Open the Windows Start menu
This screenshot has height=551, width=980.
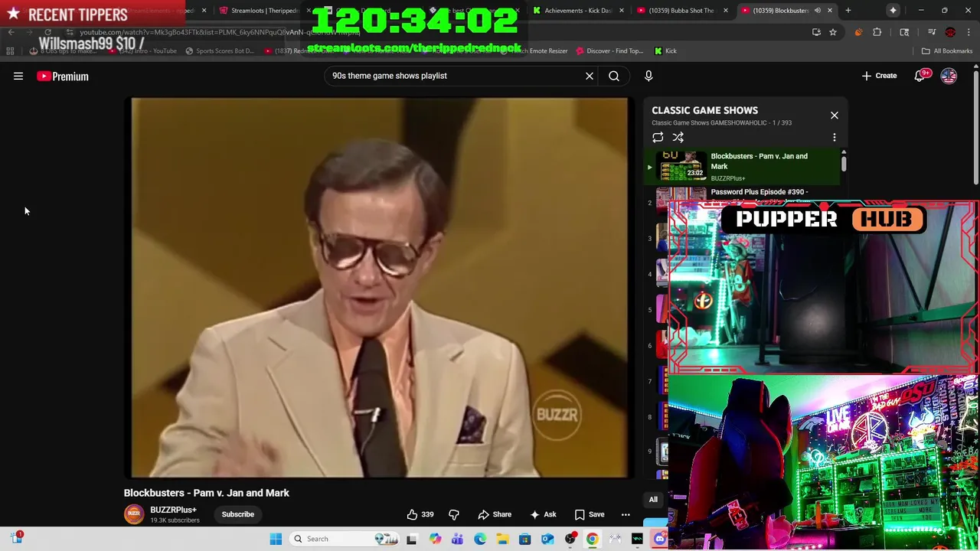pos(276,539)
